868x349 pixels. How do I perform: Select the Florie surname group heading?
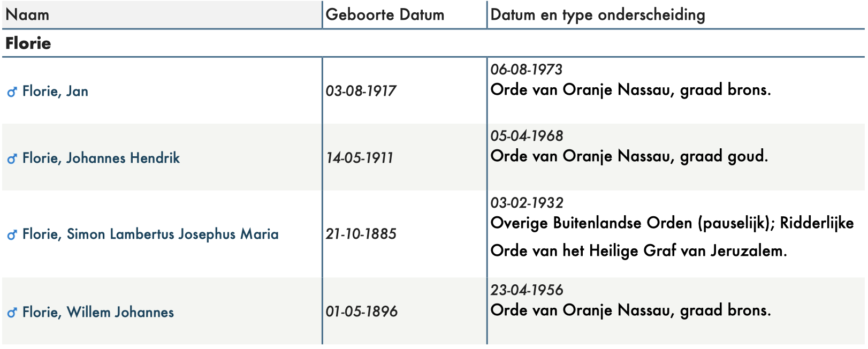click(x=28, y=43)
